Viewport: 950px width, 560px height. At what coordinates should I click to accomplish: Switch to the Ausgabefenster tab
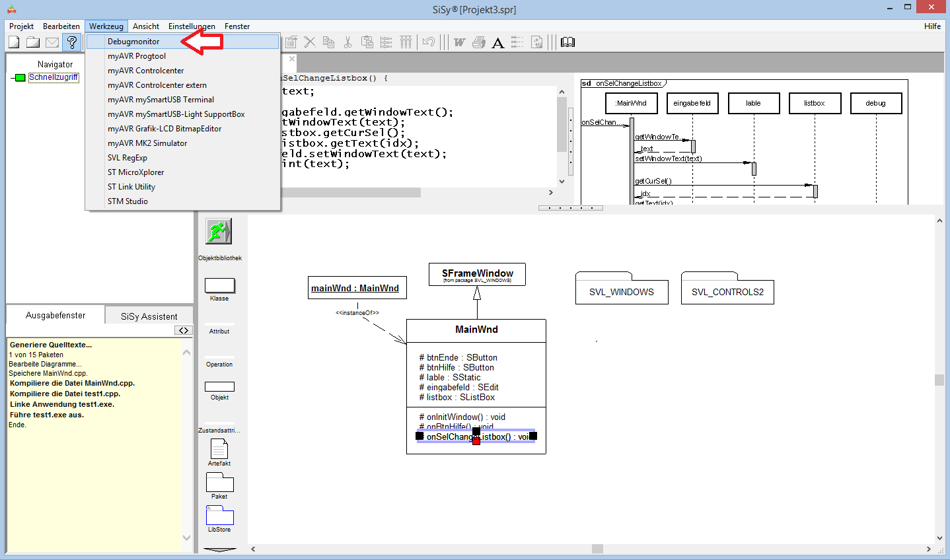pyautogui.click(x=55, y=316)
